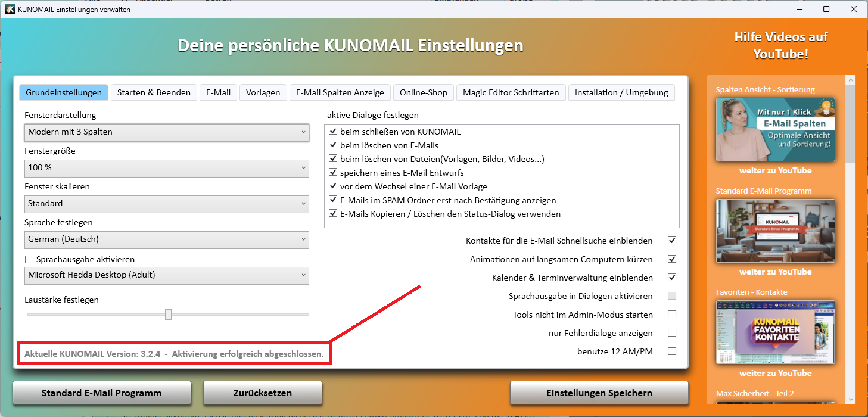The width and height of the screenshot is (868, 417).
Task: Open the Standard E-Mail Programm video thumbnail
Action: pyautogui.click(x=776, y=231)
